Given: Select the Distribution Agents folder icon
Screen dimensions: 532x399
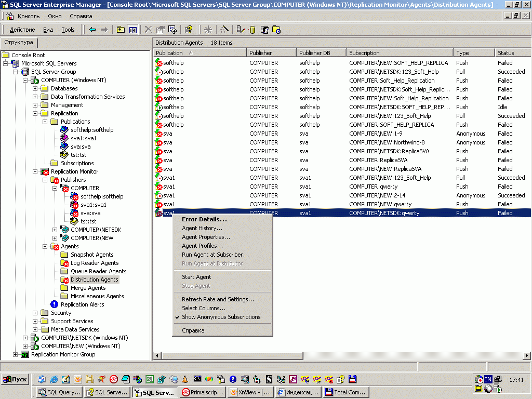Looking at the screenshot, I should (64, 280).
